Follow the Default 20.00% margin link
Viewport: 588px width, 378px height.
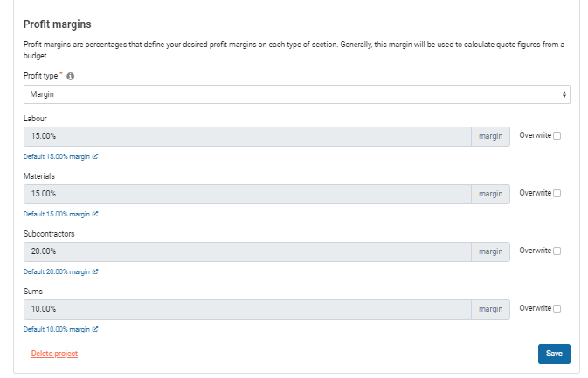[x=57, y=271]
